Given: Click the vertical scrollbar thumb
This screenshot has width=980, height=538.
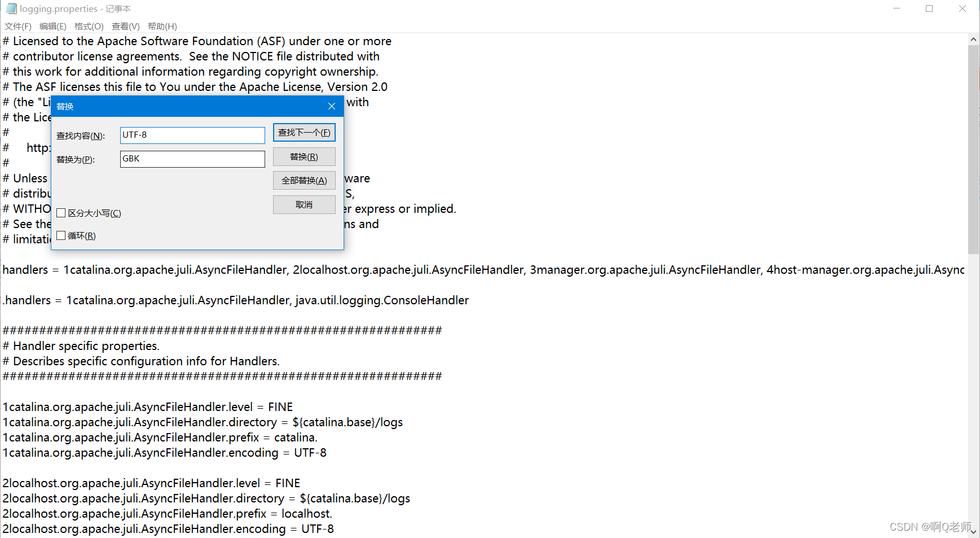Looking at the screenshot, I should (973, 150).
